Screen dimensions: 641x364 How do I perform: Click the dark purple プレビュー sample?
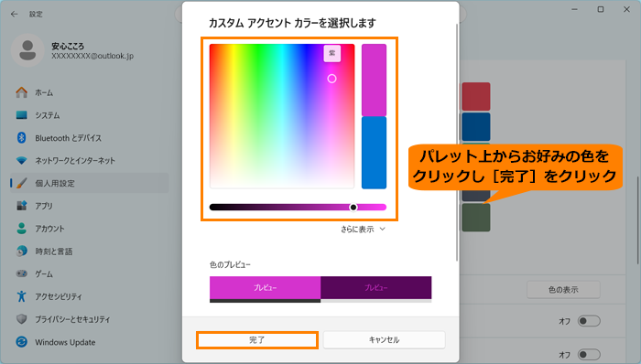click(376, 288)
